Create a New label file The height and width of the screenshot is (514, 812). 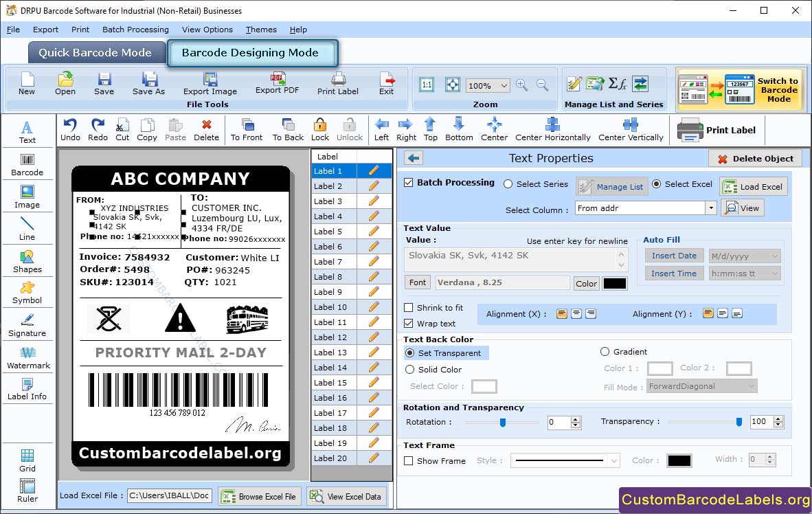[27, 84]
